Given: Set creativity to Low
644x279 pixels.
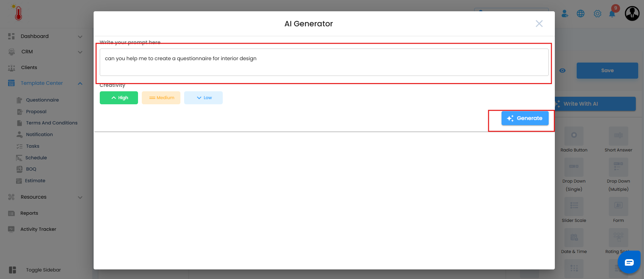Looking at the screenshot, I should point(203,98).
